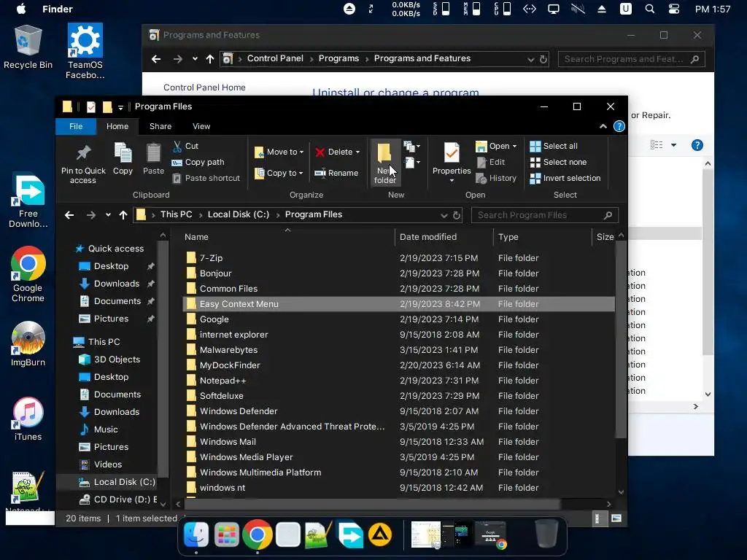Click Pin to Quick access icon

click(x=83, y=164)
